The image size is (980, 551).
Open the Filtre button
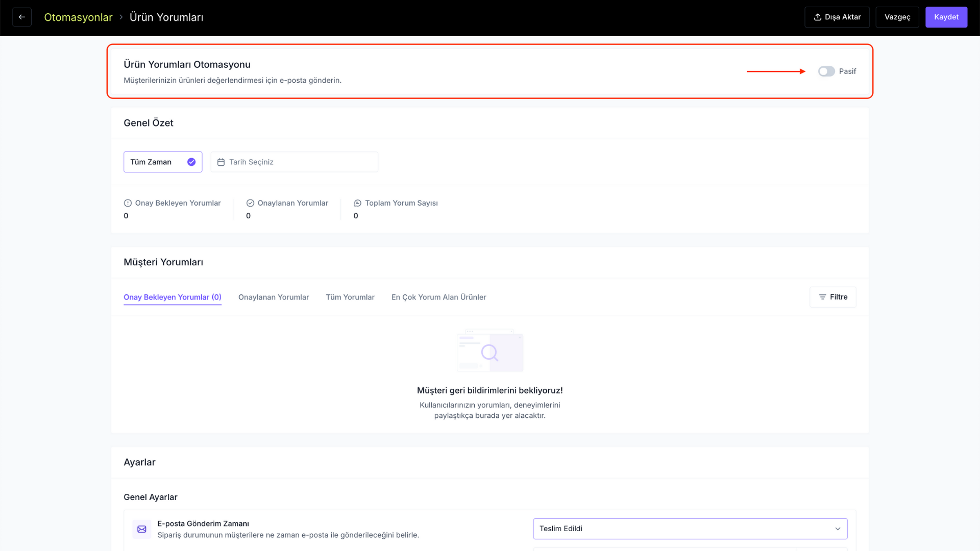coord(833,297)
